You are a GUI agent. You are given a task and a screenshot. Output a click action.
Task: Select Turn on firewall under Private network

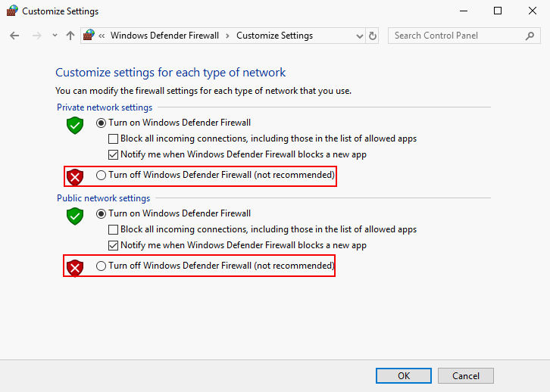pyautogui.click(x=101, y=123)
